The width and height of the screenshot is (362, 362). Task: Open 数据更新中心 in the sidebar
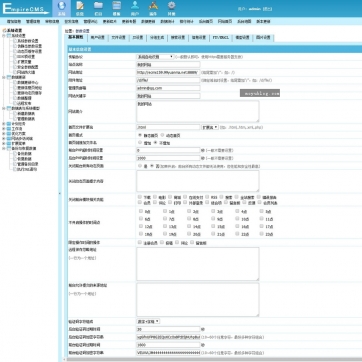tap(28, 82)
